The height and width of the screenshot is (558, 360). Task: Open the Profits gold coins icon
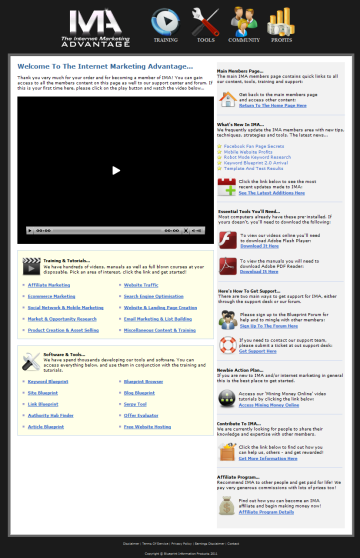coord(281,21)
